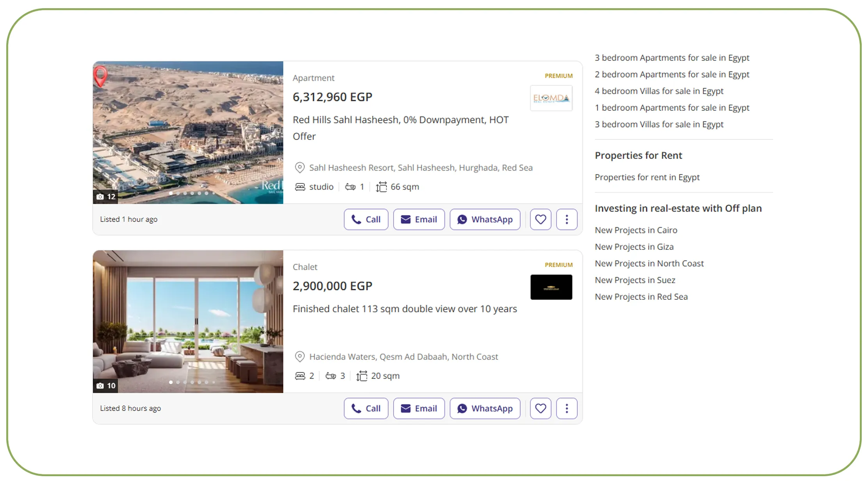Screen dimensions: 868x484
Task: View the 12 photos of the apartment
Action: point(105,197)
